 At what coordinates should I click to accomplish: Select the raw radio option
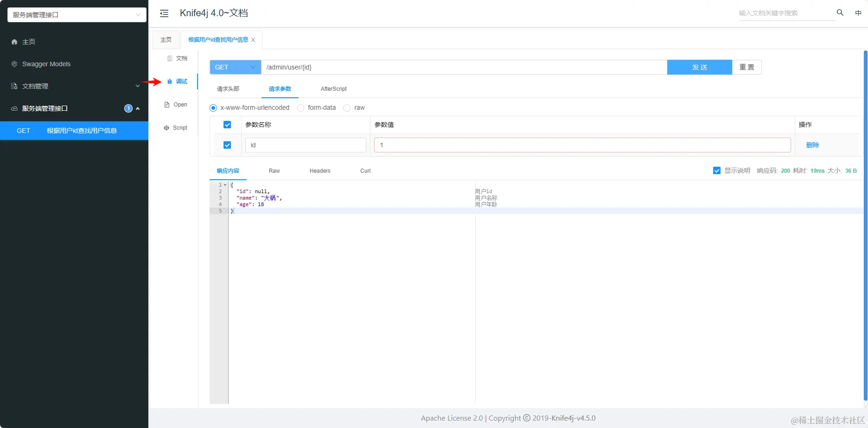(347, 108)
